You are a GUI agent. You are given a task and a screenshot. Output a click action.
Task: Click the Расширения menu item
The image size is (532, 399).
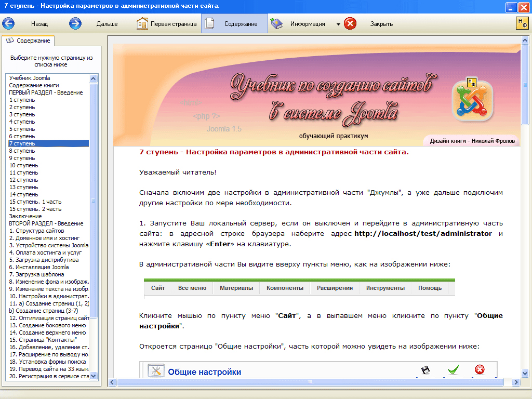[x=335, y=288]
